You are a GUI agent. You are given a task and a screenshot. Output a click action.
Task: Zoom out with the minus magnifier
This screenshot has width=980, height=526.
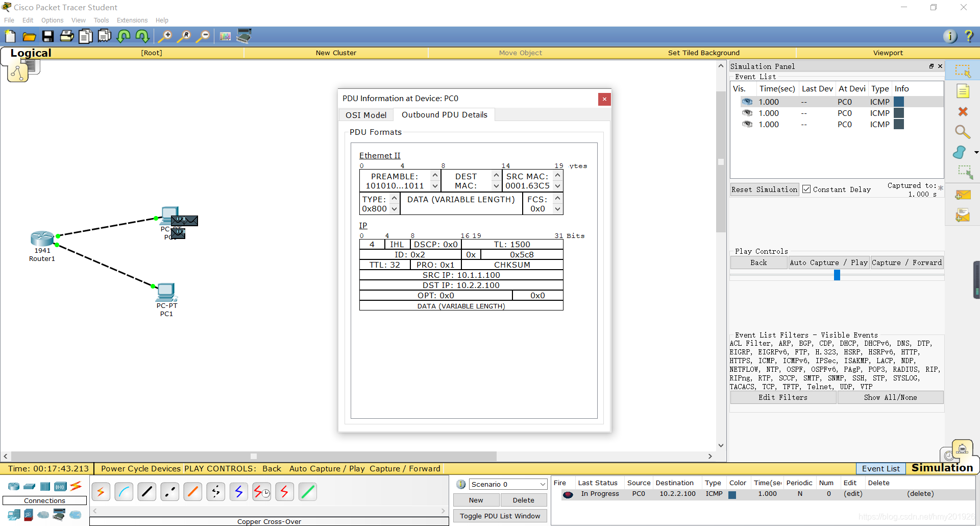click(203, 36)
